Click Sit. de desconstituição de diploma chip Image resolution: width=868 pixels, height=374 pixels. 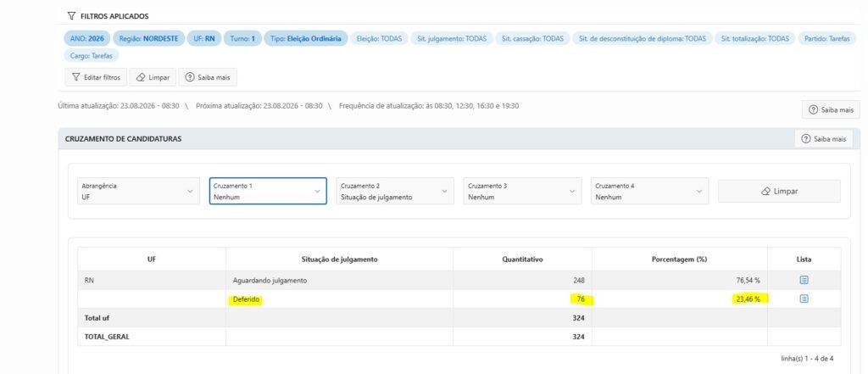click(x=643, y=39)
